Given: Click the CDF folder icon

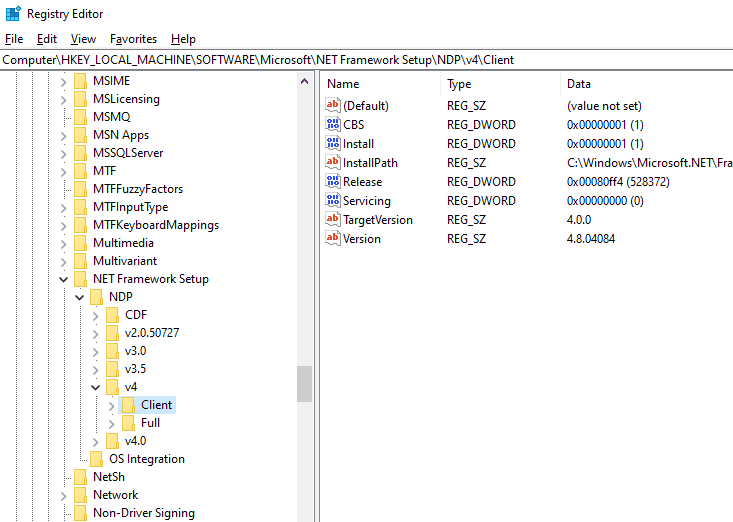Looking at the screenshot, I should click(113, 315).
